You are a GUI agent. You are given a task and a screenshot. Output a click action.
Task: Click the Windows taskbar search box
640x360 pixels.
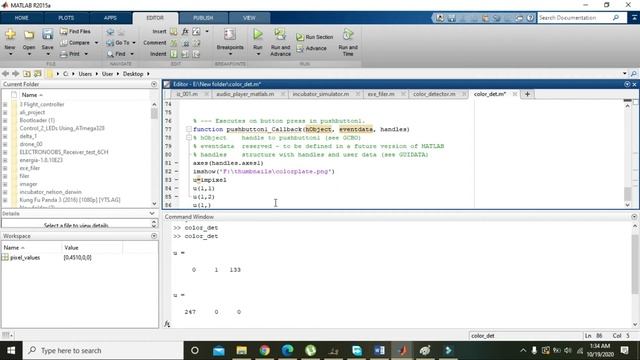tap(104, 350)
